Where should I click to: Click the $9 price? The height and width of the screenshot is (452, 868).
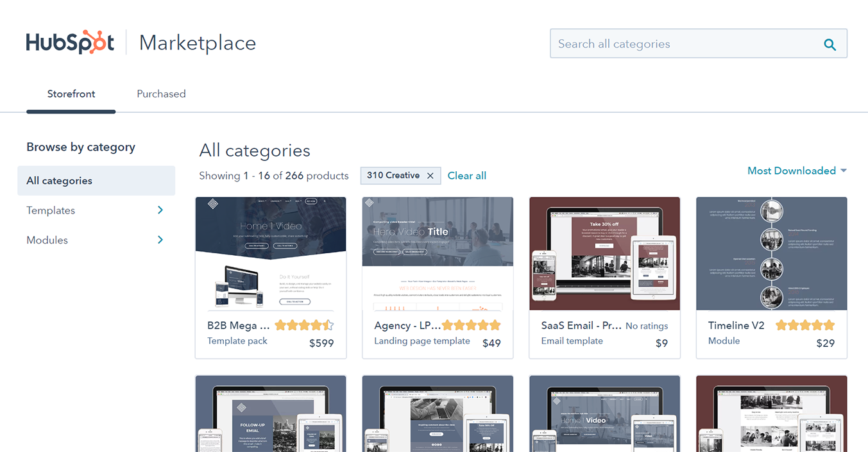tap(661, 343)
